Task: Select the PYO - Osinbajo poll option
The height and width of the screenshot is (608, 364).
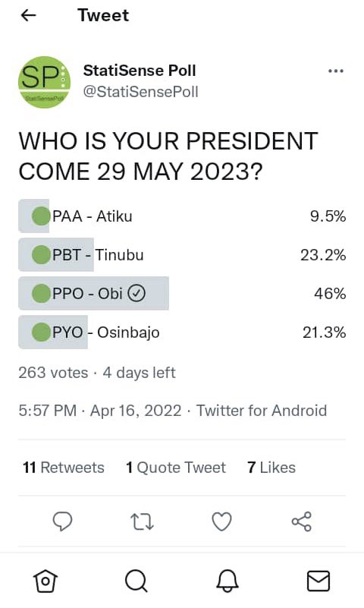Action: coord(182,332)
